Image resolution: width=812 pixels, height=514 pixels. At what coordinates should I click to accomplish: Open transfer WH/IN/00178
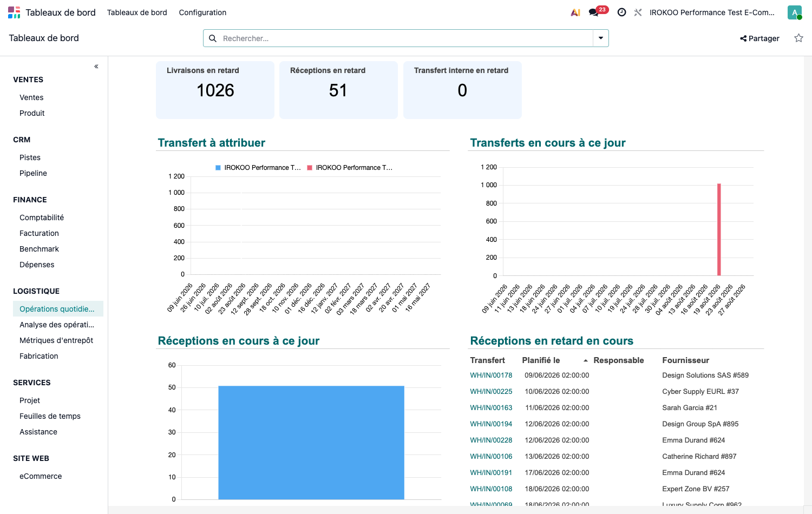pos(491,375)
